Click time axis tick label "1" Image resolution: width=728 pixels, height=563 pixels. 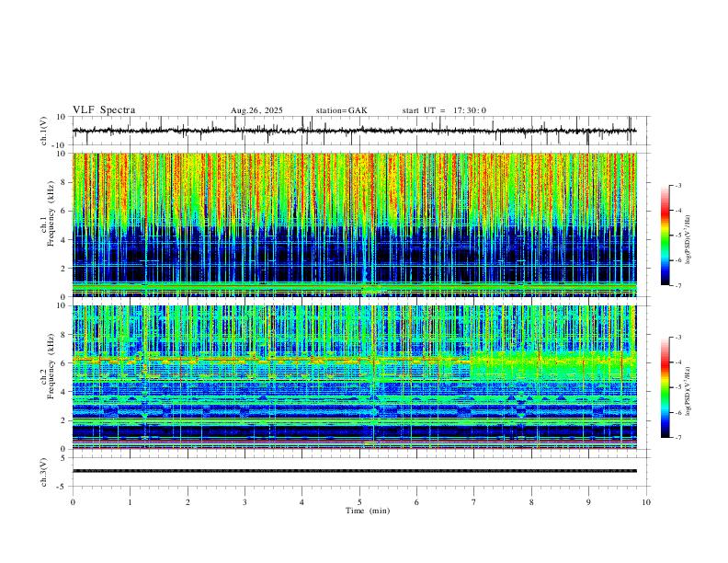coord(130,502)
